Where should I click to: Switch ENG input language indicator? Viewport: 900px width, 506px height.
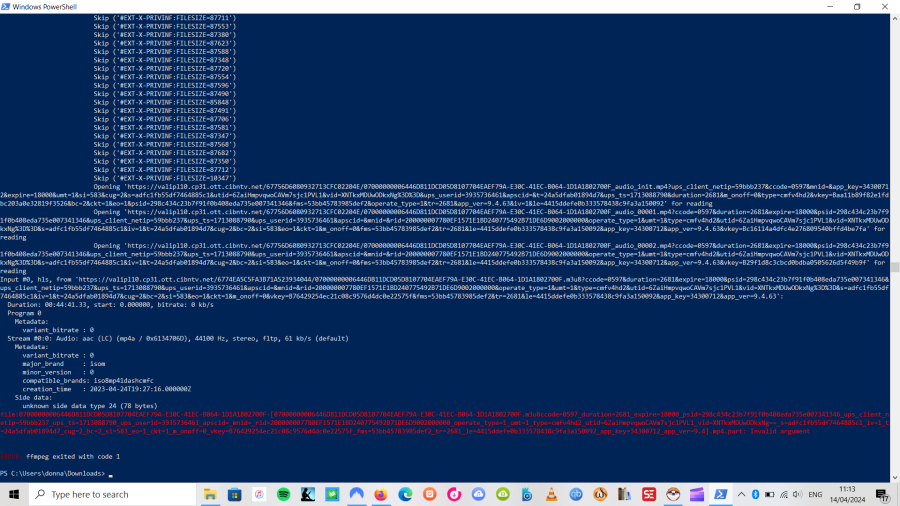coord(815,494)
